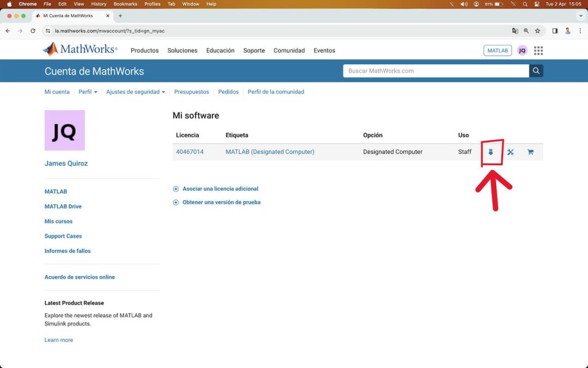
Task: Go to Mi cuenta tab
Action: [57, 91]
